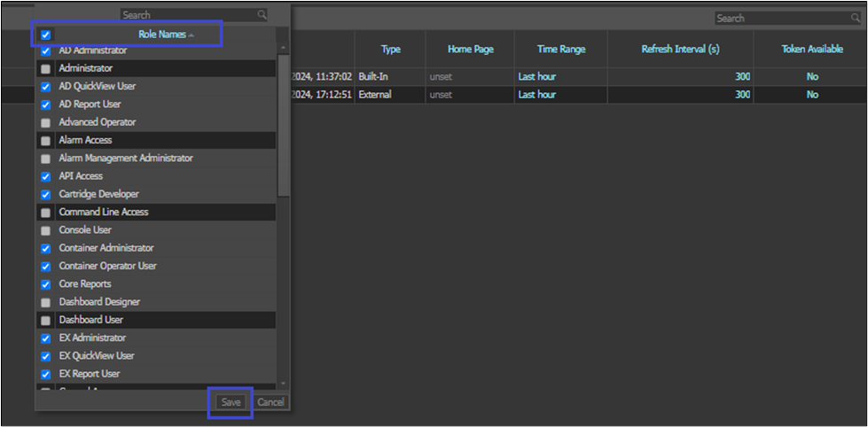
Task: Click the magnifier icon in the top-right search
Action: pos(856,19)
